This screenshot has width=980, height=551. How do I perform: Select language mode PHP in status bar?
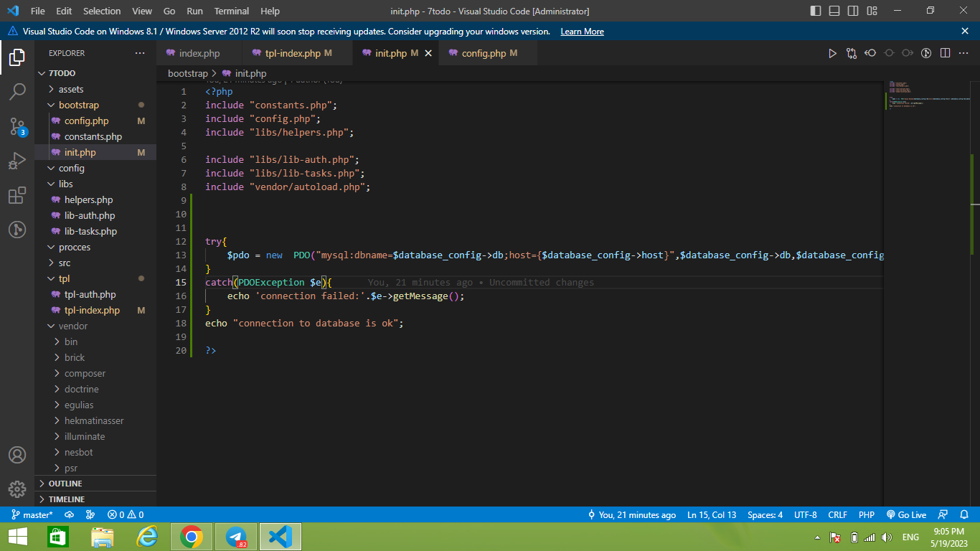coord(867,514)
